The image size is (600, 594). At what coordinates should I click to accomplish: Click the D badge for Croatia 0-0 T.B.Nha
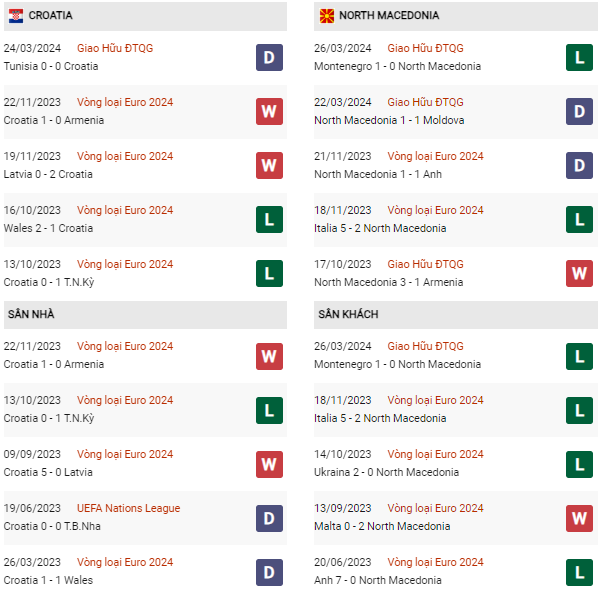pos(269,517)
